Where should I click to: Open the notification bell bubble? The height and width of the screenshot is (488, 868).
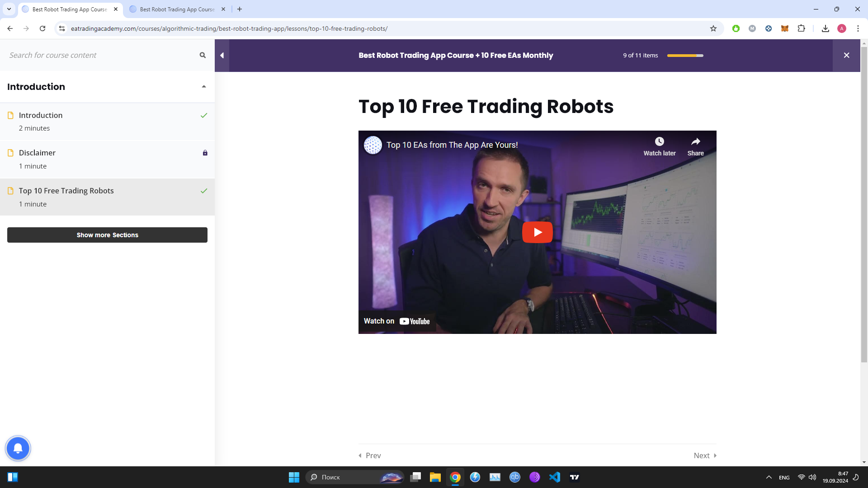tap(18, 448)
